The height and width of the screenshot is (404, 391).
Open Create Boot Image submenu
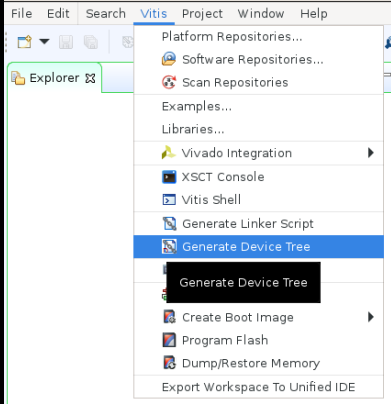[x=258, y=317]
